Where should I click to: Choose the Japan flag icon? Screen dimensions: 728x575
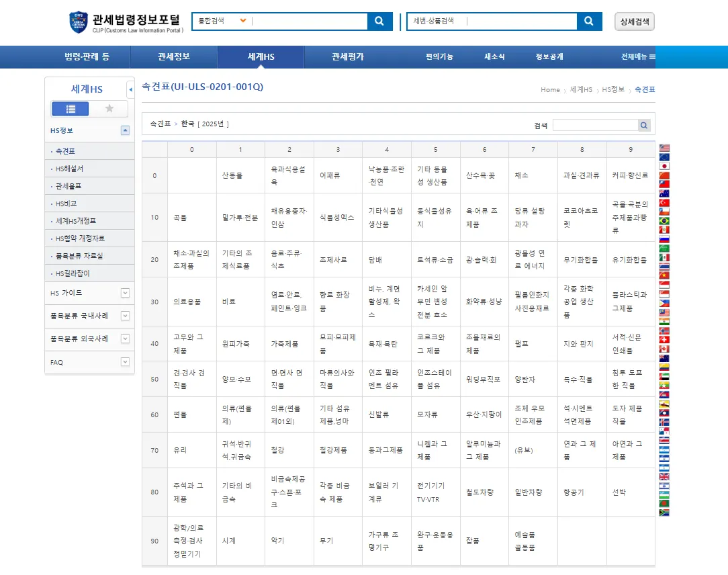(664, 166)
